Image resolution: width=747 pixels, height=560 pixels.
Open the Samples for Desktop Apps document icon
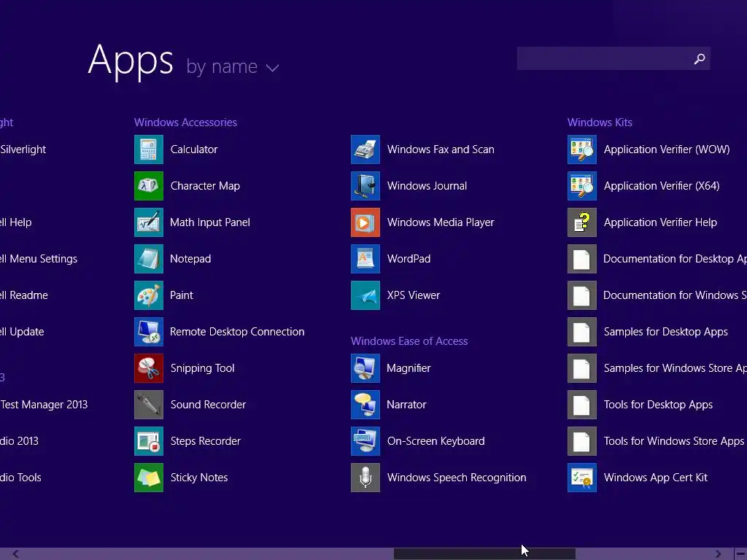[582, 332]
